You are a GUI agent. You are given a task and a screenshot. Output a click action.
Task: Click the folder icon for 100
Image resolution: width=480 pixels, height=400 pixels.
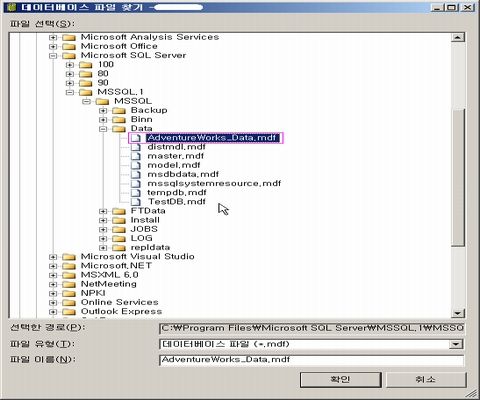86,65
